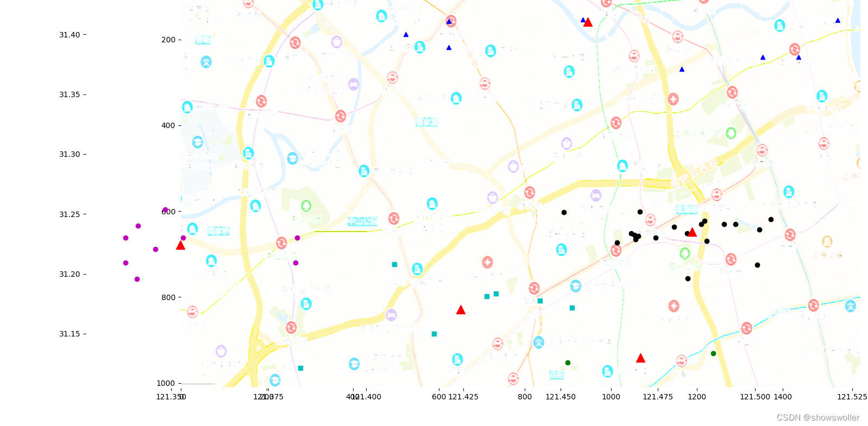Click the y-axis tick label 31.20

pyautogui.click(x=70, y=274)
